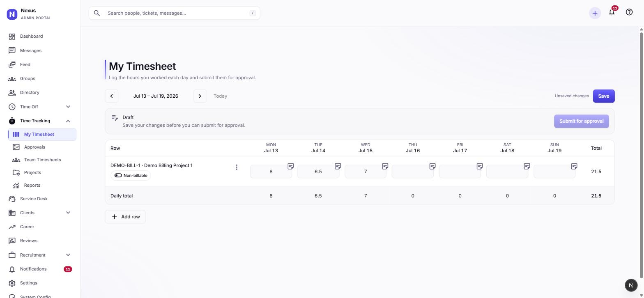Screen dimensions: 644x298
Task: Click the Reviews icon in sidebar
Action: point(12,241)
